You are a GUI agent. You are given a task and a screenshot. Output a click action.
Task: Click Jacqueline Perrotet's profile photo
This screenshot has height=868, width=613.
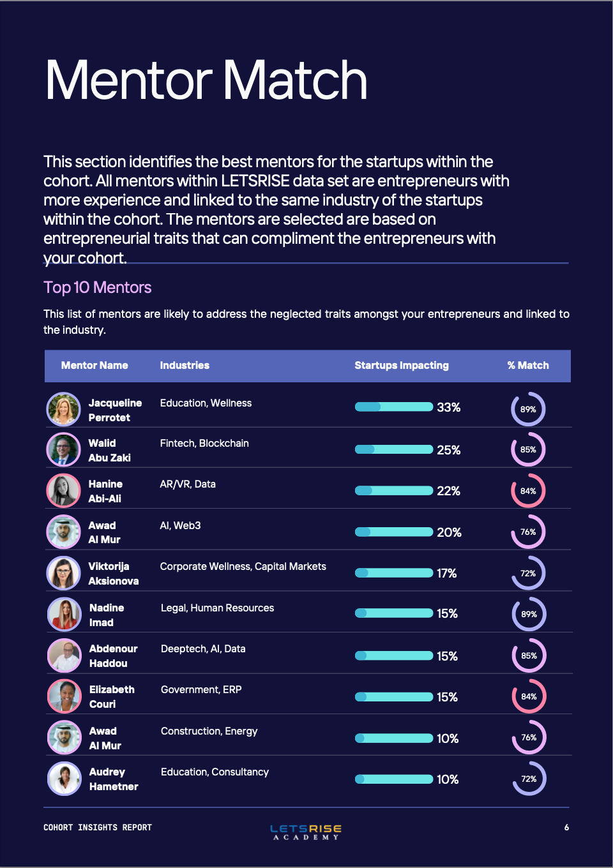(63, 409)
